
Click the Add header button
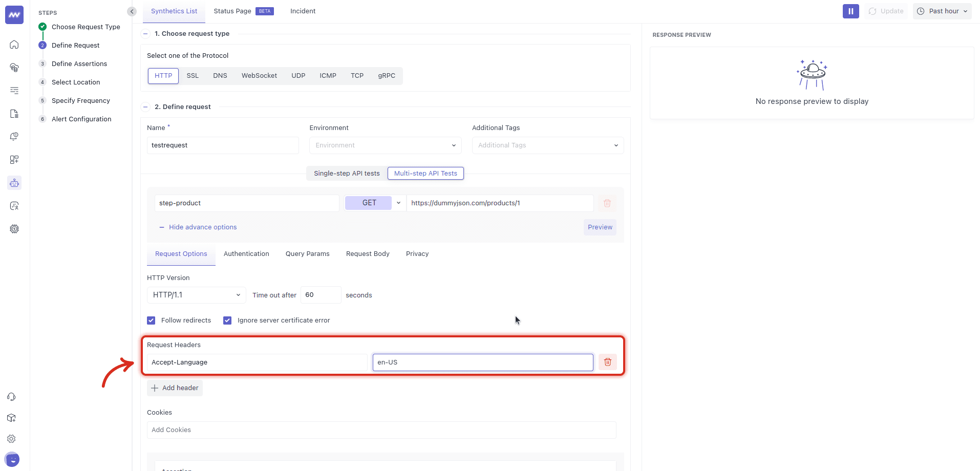tap(175, 388)
